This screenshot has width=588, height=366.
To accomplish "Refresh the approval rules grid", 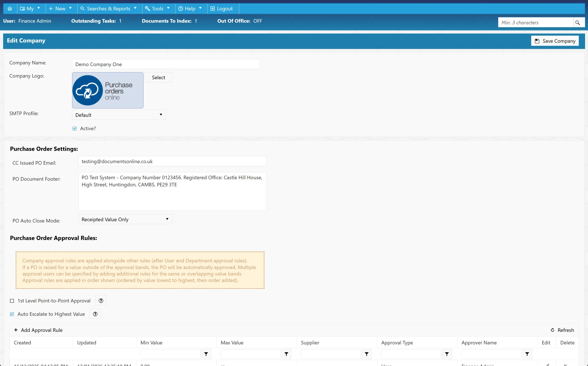I will coord(562,330).
